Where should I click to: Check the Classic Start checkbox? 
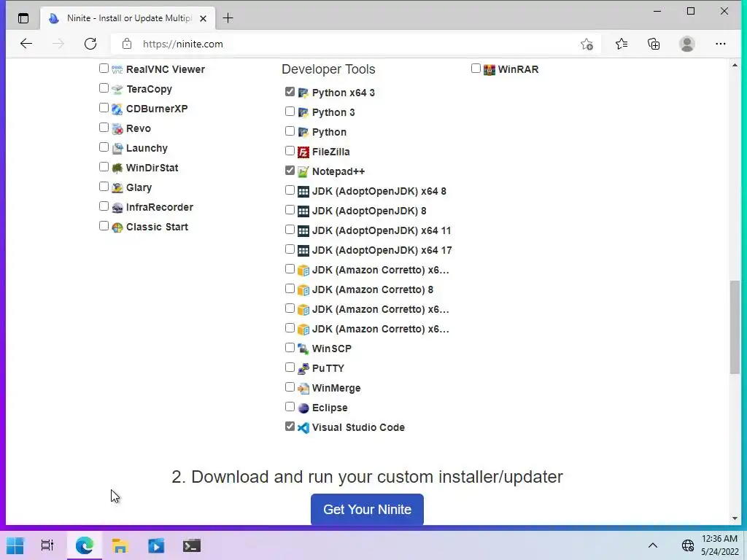coord(104,226)
